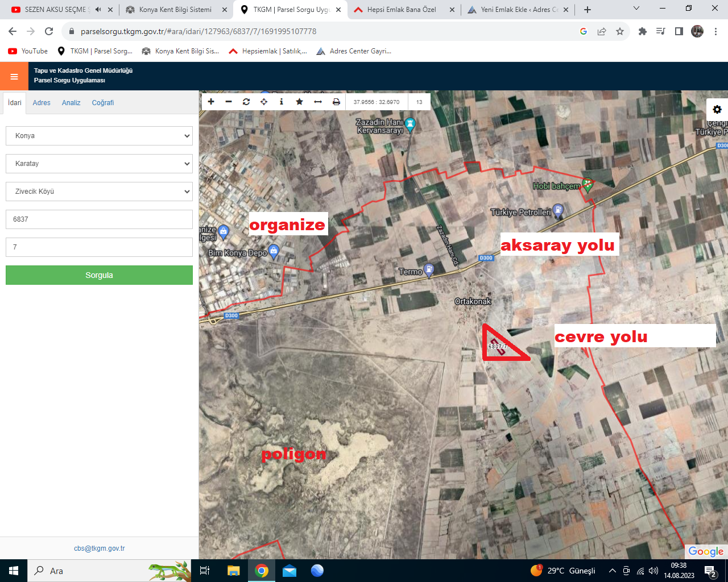
Task: Click the Türkiye Petrolleri gas station pin
Action: tap(558, 211)
